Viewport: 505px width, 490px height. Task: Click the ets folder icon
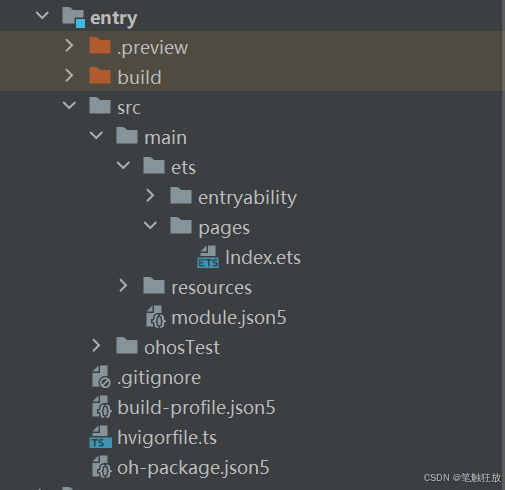pyautogui.click(x=154, y=165)
